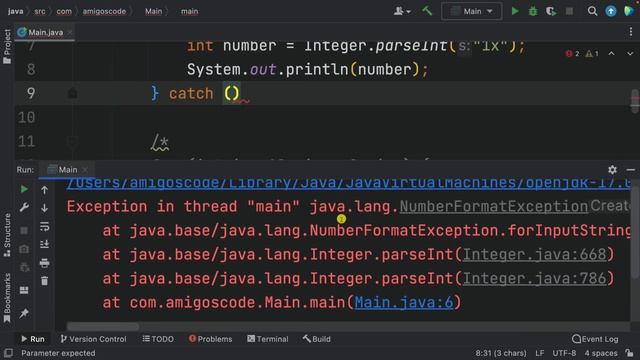Click the blue update arrow icon

[x=611, y=11]
